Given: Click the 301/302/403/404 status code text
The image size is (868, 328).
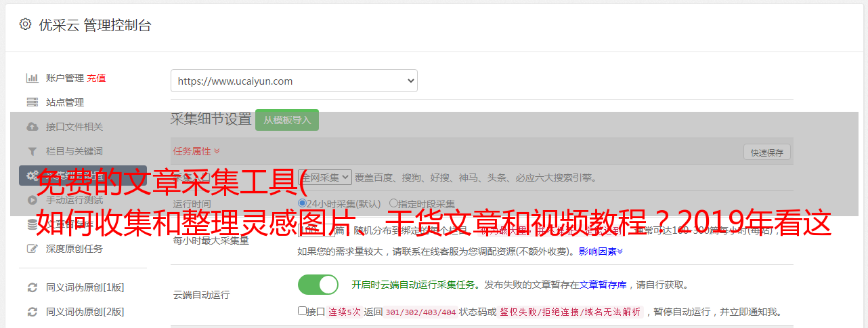Looking at the screenshot, I should click(420, 312).
